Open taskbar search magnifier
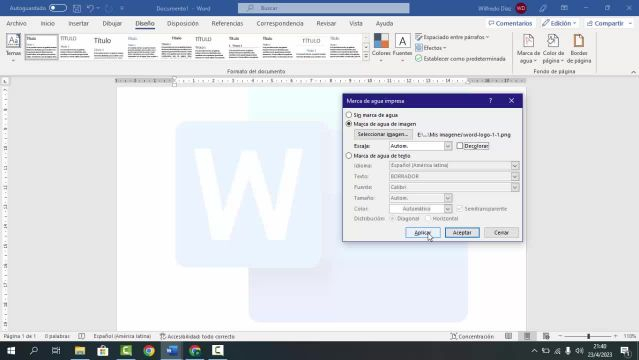Screen dimensions: 639x360 (34, 351)
